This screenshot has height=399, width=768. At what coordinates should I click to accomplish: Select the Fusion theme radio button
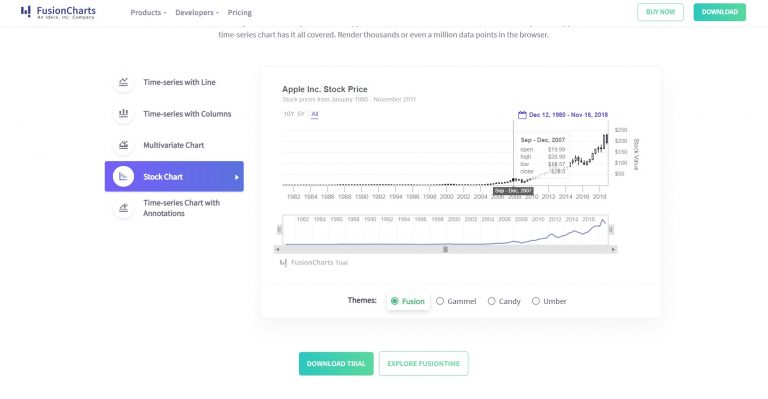coord(394,301)
